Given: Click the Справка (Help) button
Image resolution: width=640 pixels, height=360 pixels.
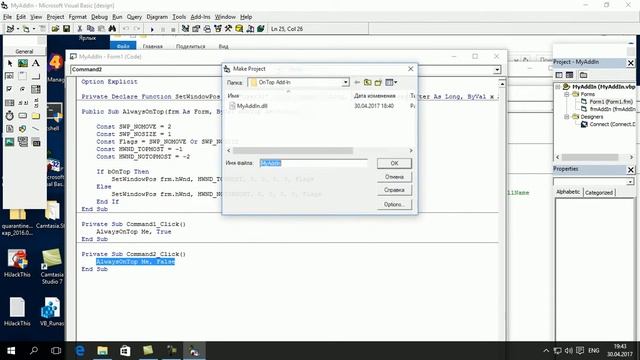Looking at the screenshot, I should 394,190.
